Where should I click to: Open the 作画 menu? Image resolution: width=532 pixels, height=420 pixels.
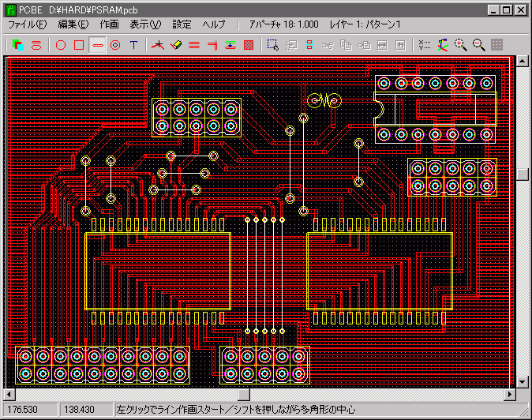click(x=109, y=24)
